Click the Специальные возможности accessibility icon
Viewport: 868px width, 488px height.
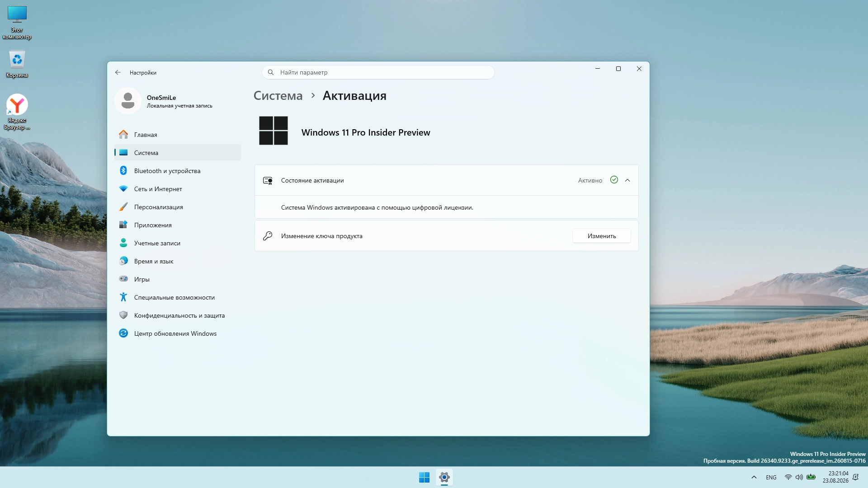123,297
